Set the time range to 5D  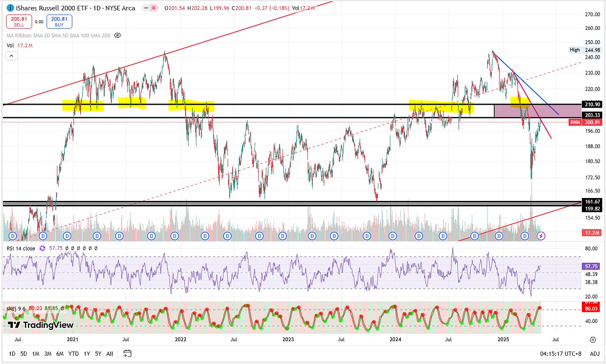click(x=24, y=354)
